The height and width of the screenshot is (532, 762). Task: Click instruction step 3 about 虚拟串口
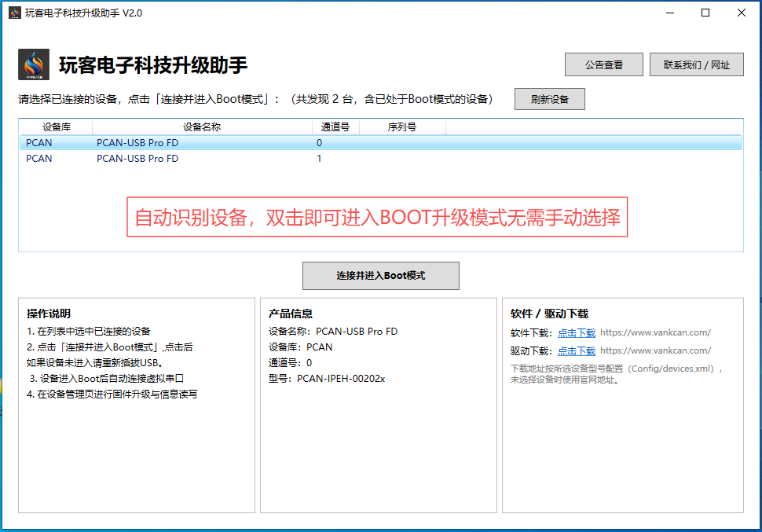pyautogui.click(x=106, y=378)
